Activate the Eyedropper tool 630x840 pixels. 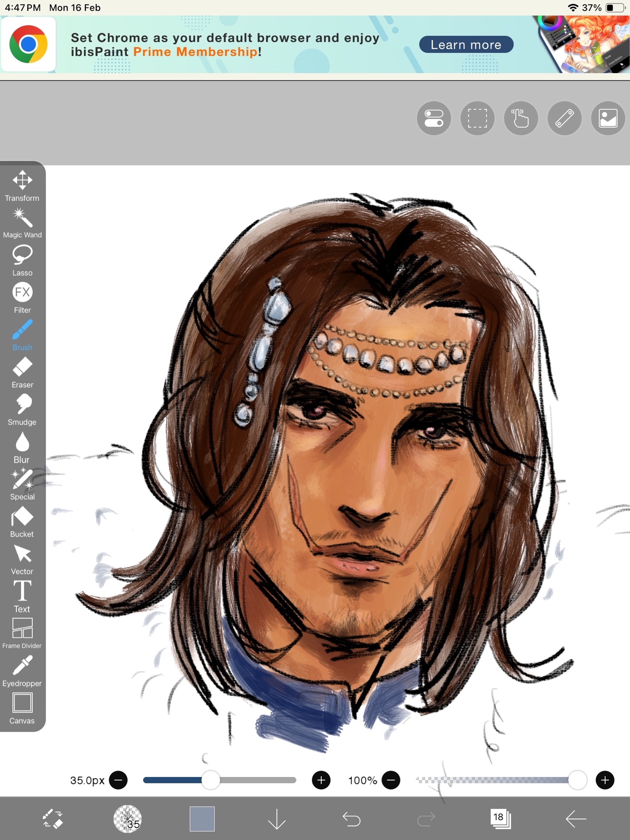[22, 671]
